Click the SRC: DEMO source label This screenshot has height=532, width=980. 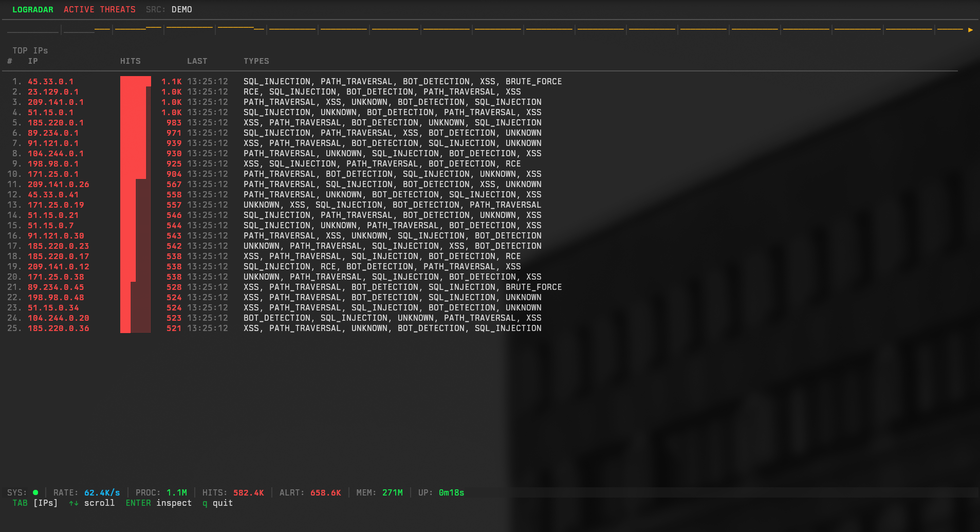169,10
